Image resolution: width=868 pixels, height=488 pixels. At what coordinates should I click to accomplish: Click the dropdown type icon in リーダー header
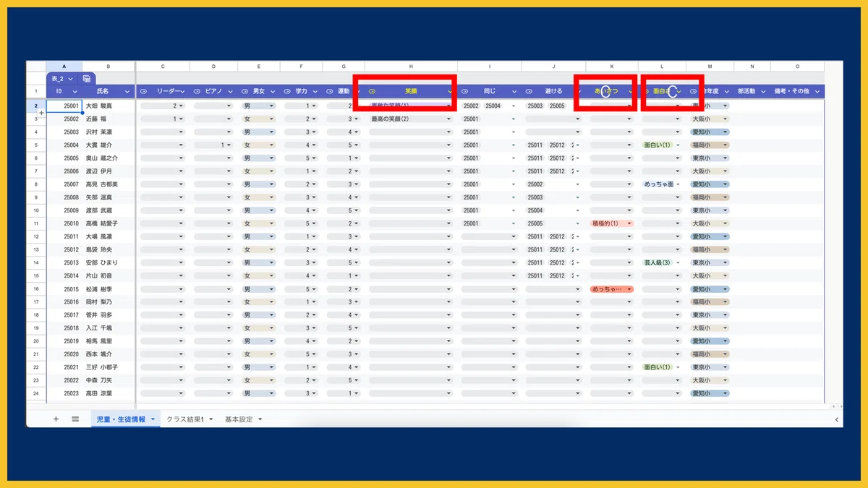click(143, 92)
